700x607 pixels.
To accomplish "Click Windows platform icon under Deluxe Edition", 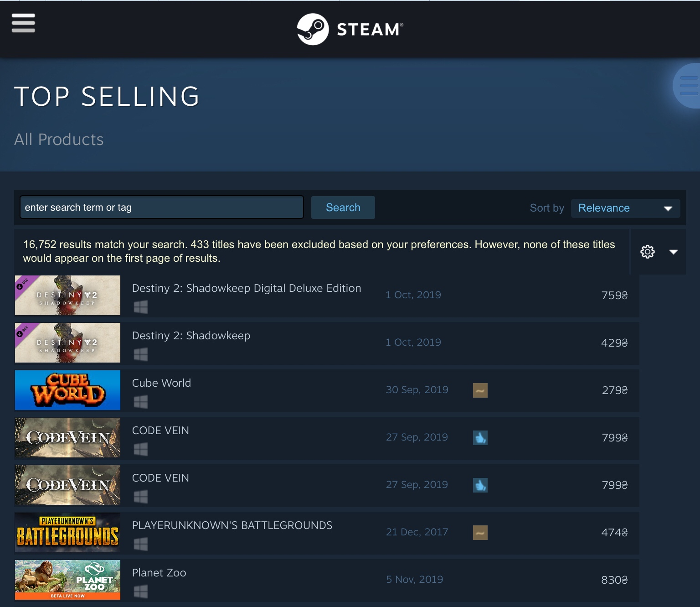I will (x=141, y=307).
